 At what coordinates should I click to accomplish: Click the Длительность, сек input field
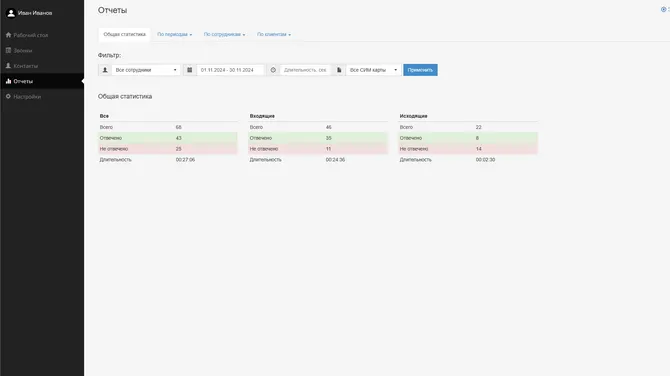click(x=305, y=70)
